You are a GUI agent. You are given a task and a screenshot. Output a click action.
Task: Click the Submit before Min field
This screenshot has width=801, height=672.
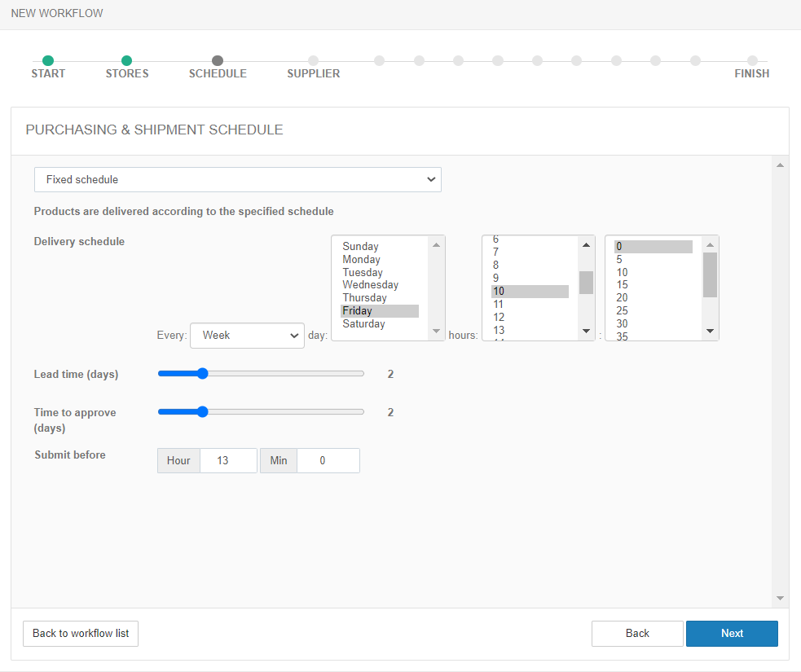[x=328, y=460]
